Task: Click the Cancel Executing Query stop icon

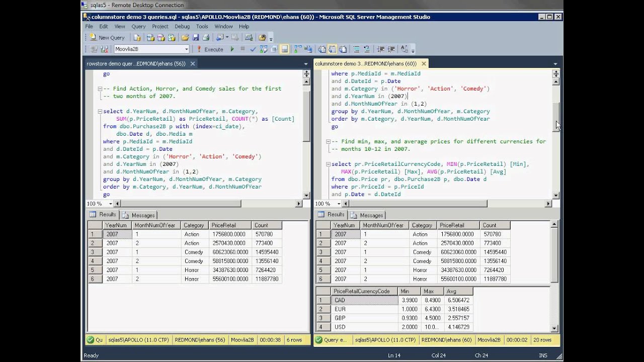Action: click(243, 49)
